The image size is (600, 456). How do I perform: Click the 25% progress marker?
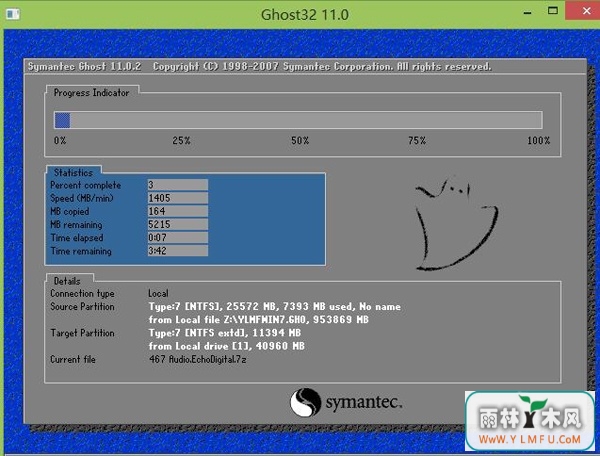pyautogui.click(x=181, y=141)
